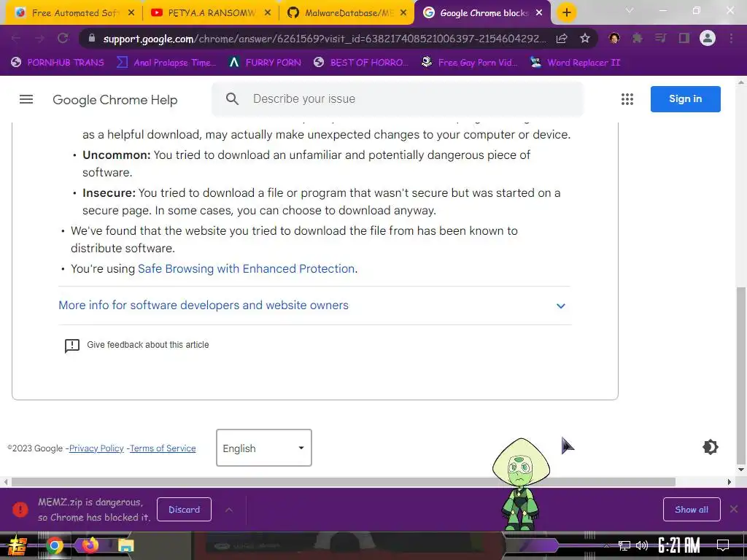
Task: Expand More info for software developers section
Action: 314,306
